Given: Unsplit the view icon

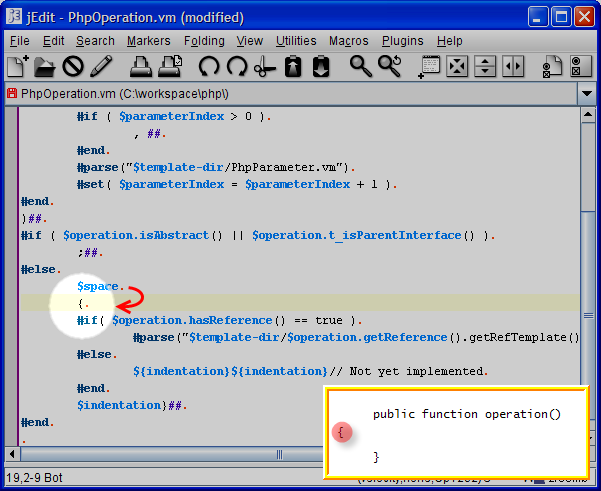Looking at the screenshot, I should click(457, 67).
